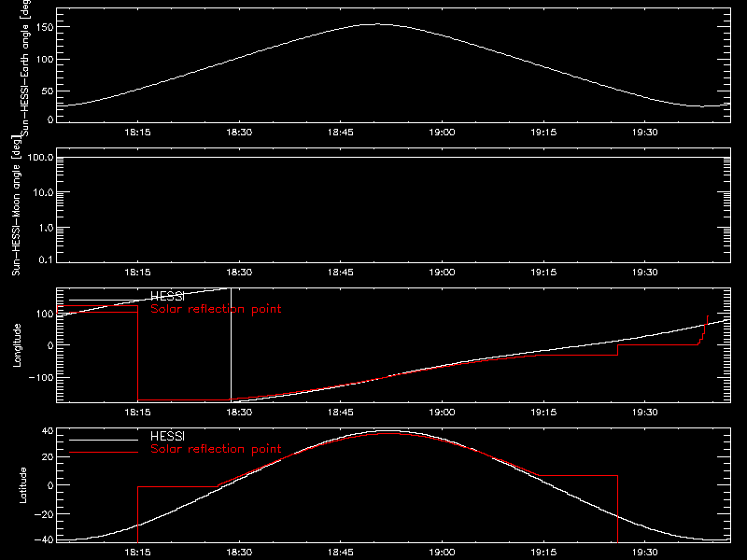This screenshot has height=560, width=747.
Task: Click 19:00 label under Latitude plot
Action: click(x=442, y=553)
